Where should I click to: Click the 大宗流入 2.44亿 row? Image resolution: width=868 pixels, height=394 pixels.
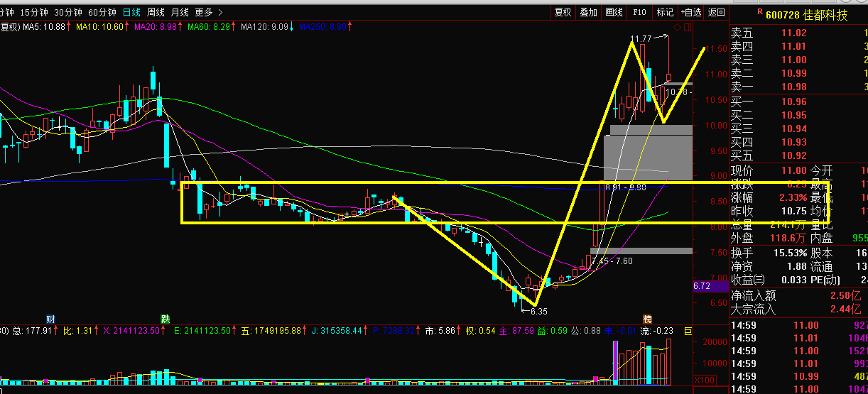click(x=799, y=309)
